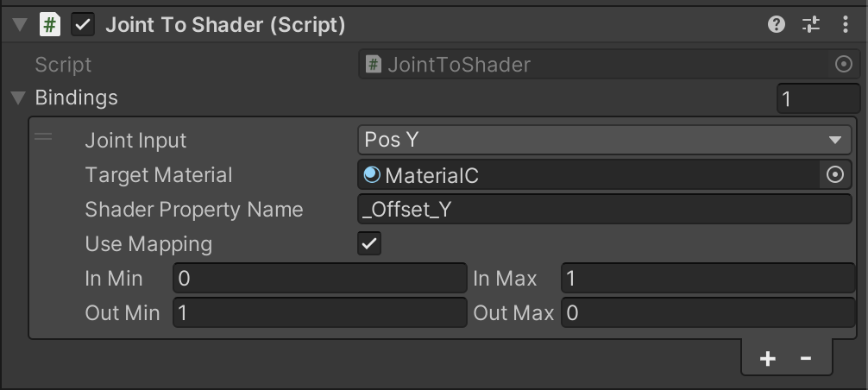
Task: Click the Out Max value field
Action: tap(708, 313)
